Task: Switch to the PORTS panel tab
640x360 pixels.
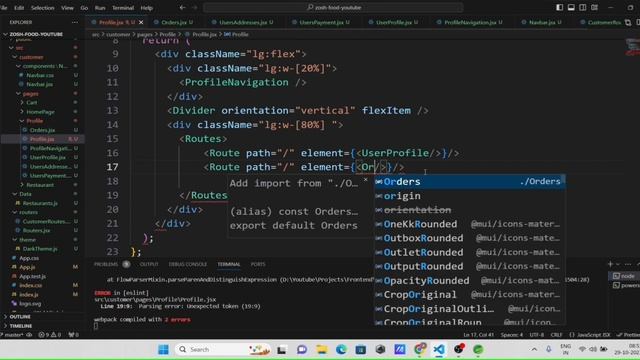Action: point(258,264)
